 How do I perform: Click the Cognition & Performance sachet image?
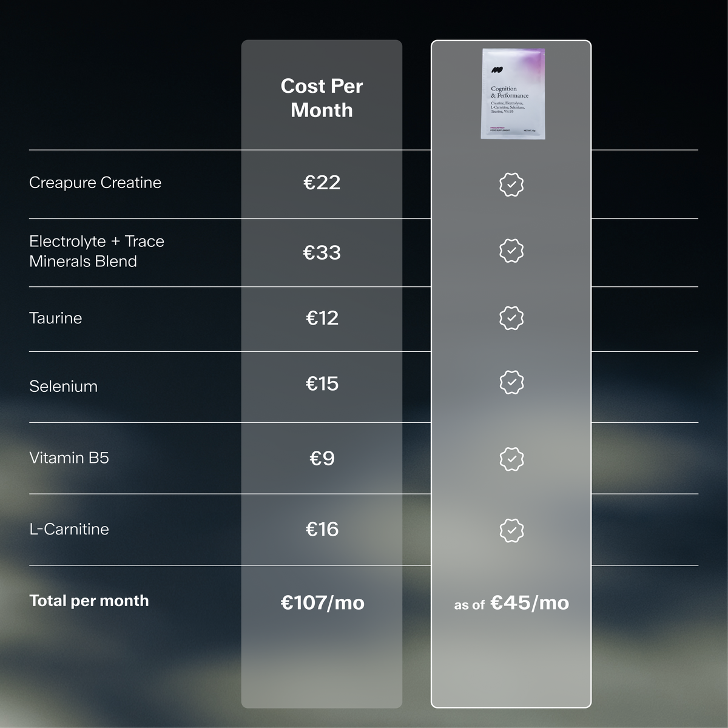(x=513, y=94)
